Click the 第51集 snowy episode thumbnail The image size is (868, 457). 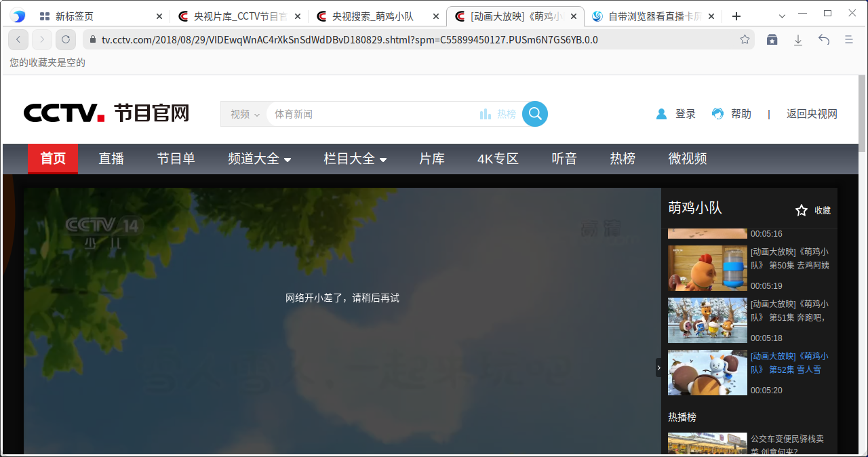[707, 321]
